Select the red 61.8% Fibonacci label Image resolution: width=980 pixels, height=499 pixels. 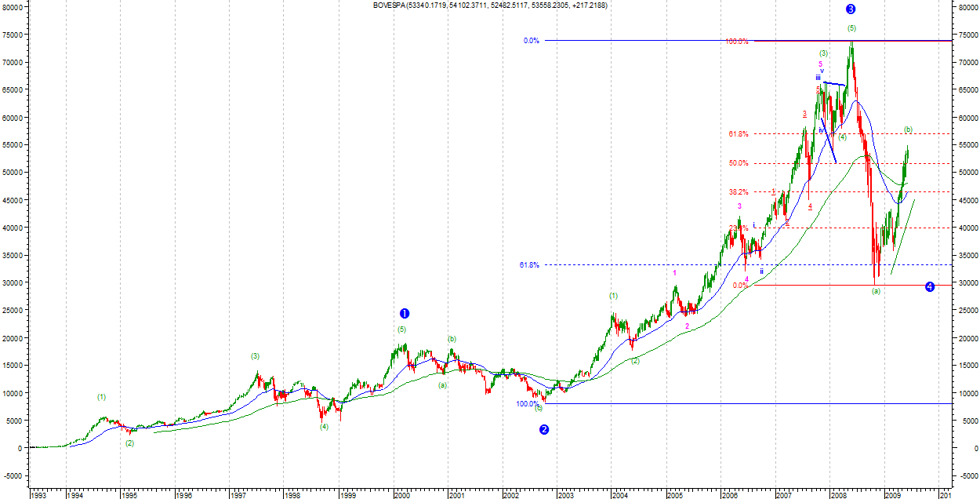click(738, 134)
